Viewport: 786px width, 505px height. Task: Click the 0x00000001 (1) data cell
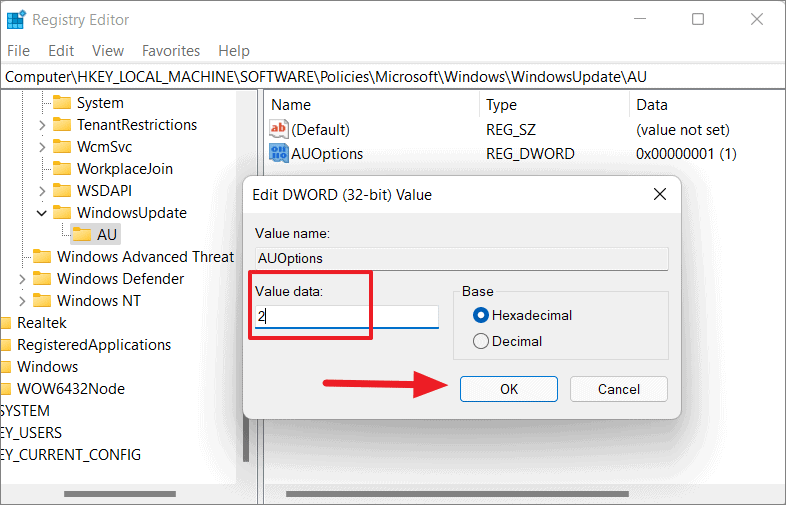[686, 153]
